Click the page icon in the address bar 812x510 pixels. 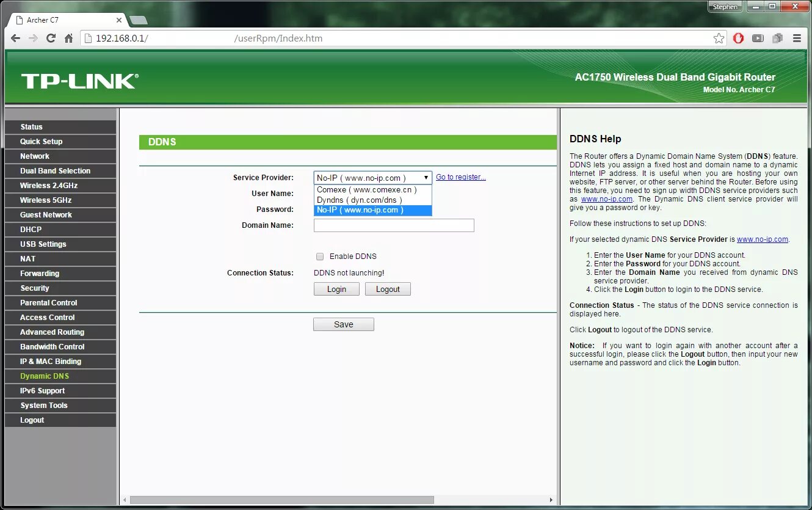(x=89, y=38)
